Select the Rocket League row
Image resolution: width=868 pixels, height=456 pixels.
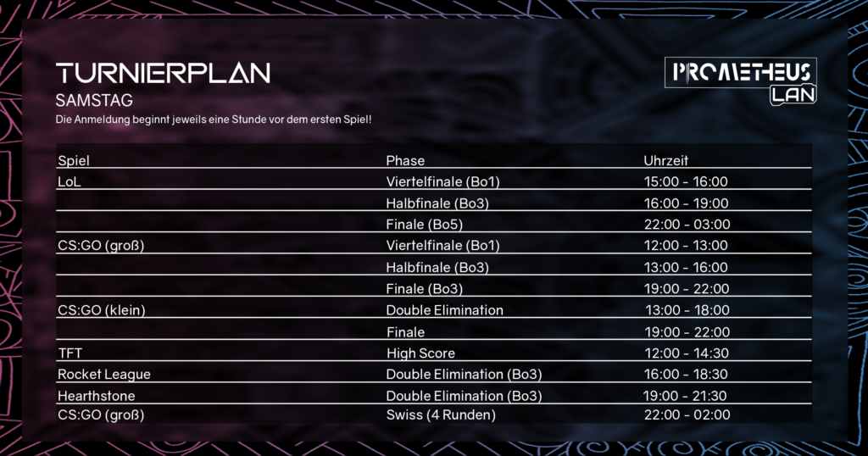click(x=434, y=374)
